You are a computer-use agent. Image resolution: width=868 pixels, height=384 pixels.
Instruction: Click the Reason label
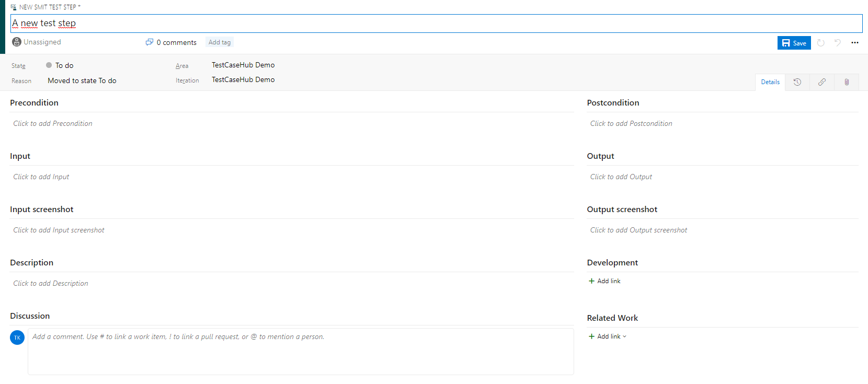pyautogui.click(x=21, y=81)
